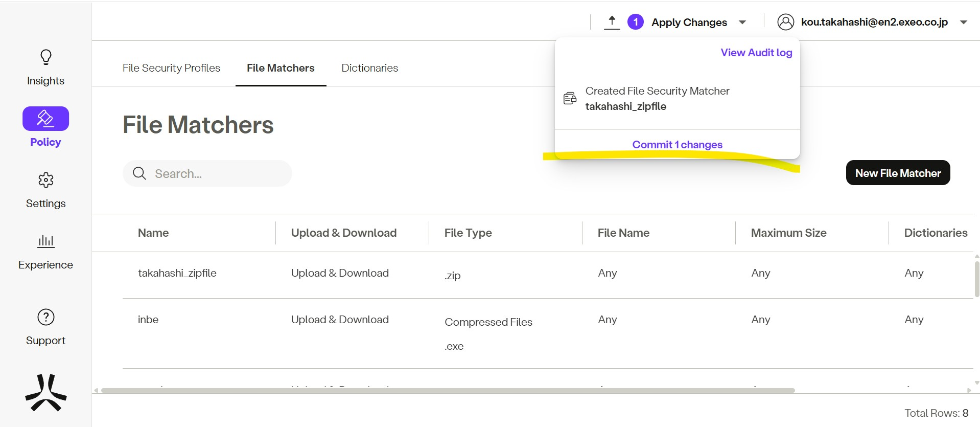Expand the user account dropdown arrow
The height and width of the screenshot is (427, 980).
pos(964,23)
